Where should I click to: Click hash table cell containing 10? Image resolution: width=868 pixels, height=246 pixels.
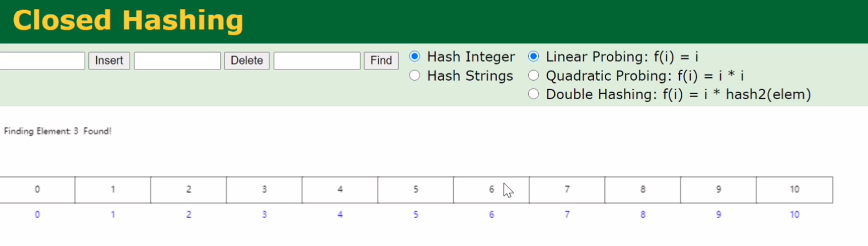click(x=794, y=190)
